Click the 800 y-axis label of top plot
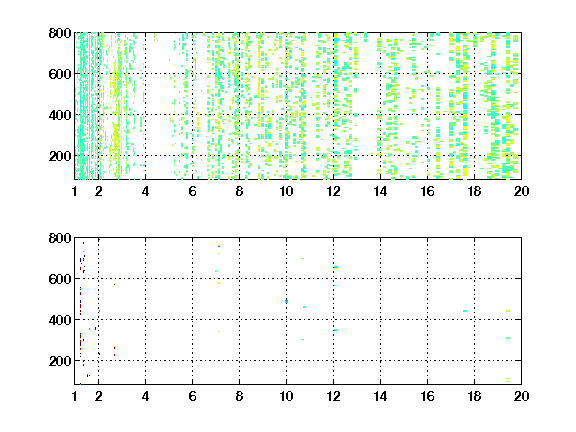 pos(60,33)
